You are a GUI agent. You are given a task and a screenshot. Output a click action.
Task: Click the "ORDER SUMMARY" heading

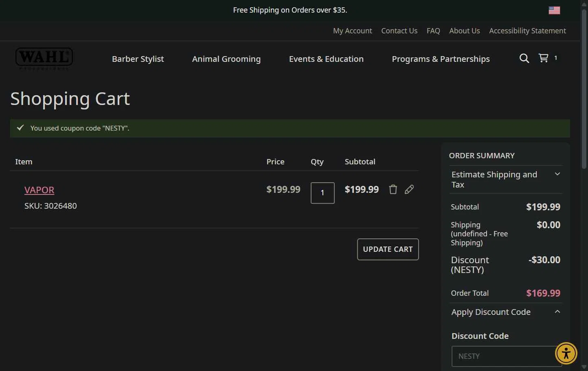click(x=482, y=156)
